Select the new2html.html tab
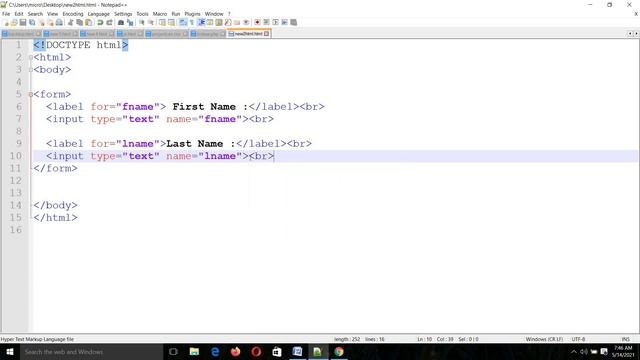 (x=248, y=33)
